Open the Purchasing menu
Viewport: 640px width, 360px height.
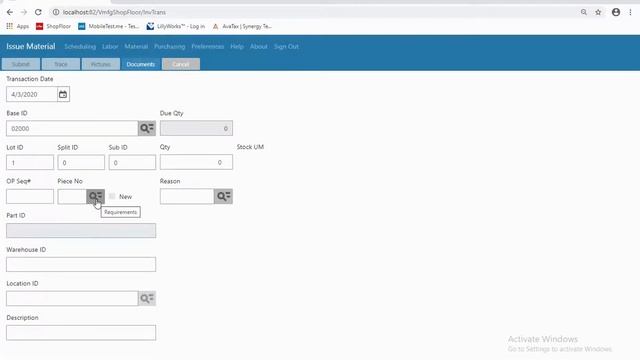[169, 47]
